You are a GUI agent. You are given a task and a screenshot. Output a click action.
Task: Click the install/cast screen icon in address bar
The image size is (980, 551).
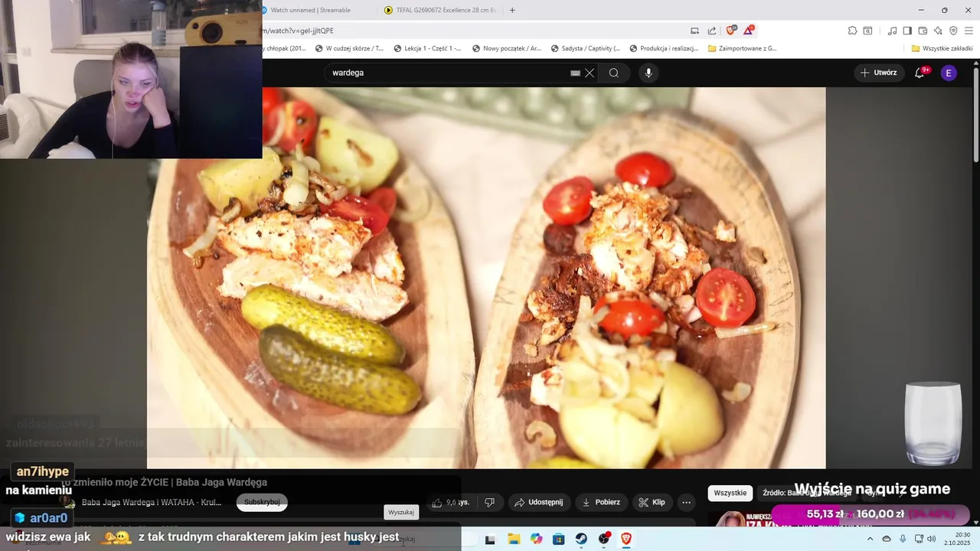pyautogui.click(x=694, y=31)
